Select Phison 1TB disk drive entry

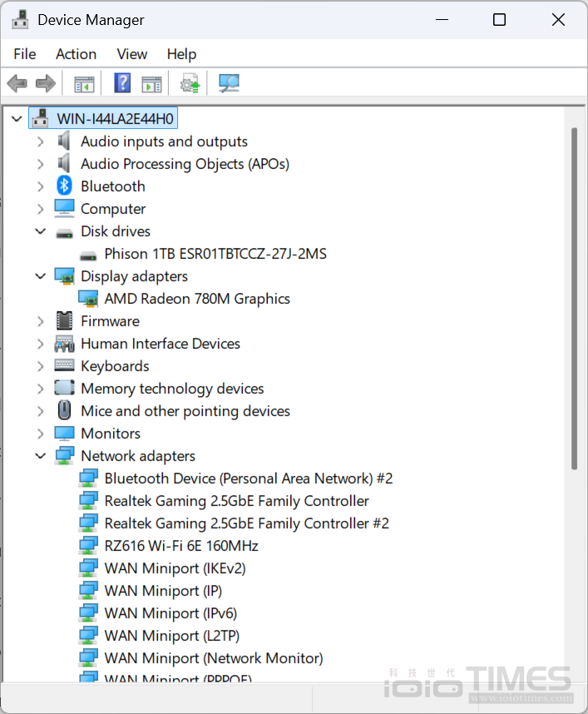point(215,254)
